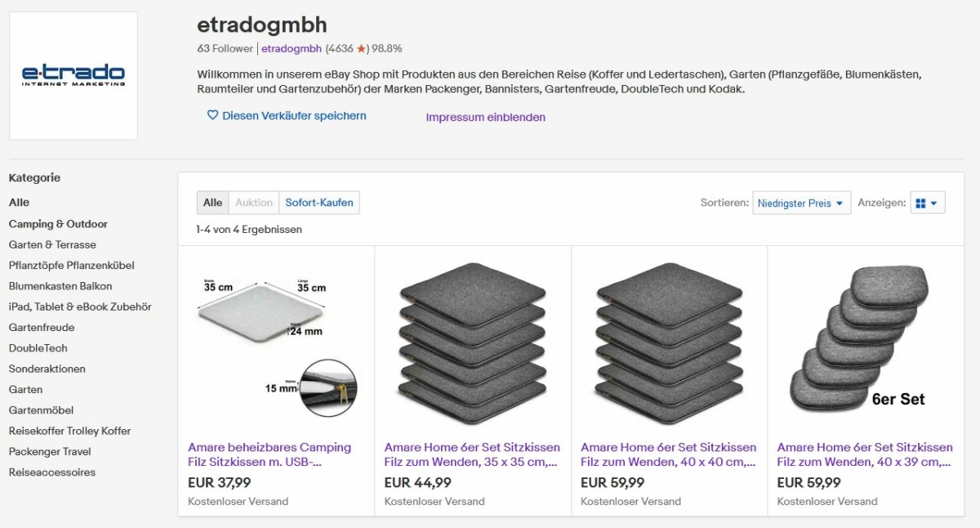Select the Garten & Terrasse category
The image size is (980, 528).
click(x=52, y=244)
